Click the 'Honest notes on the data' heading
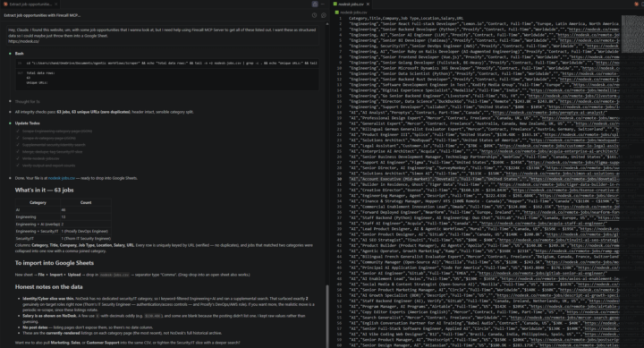 (x=49, y=287)
